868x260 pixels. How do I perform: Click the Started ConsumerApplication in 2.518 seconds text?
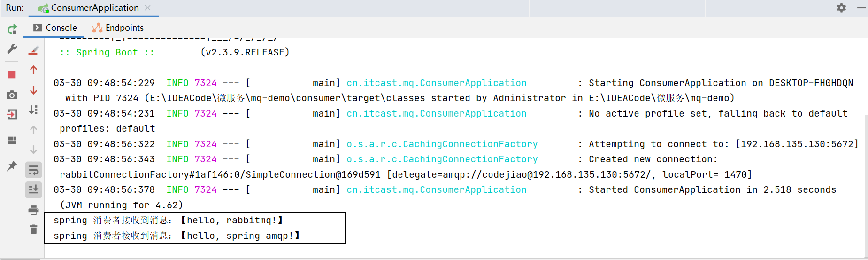[713, 190]
